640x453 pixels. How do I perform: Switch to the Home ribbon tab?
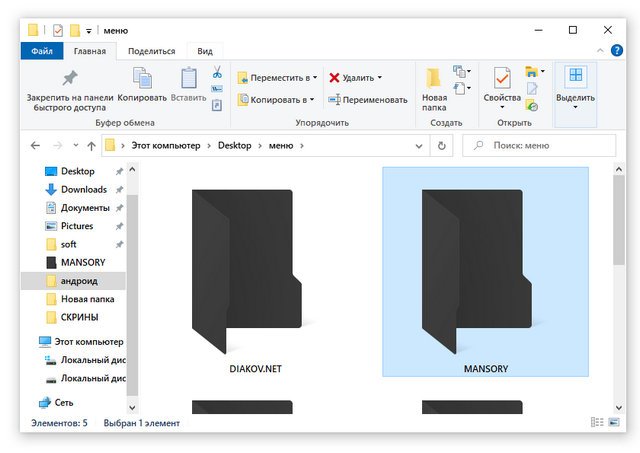pyautogui.click(x=90, y=51)
